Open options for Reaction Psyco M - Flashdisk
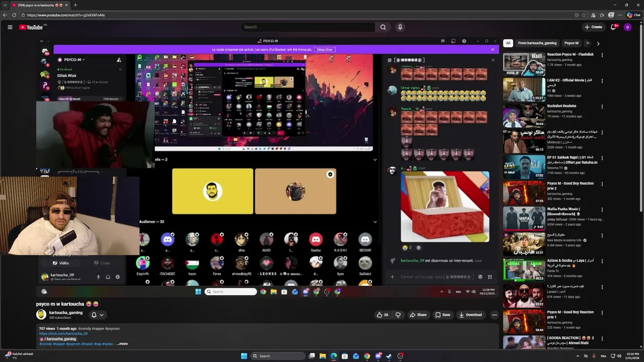Image resolution: width=644 pixels, height=362 pixels. coord(602,55)
